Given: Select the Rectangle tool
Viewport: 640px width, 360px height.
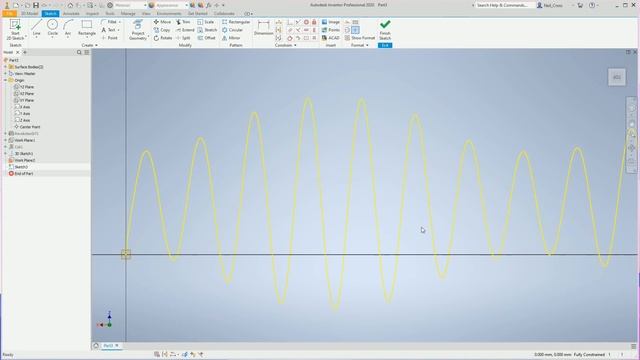Looking at the screenshot, I should click(87, 28).
